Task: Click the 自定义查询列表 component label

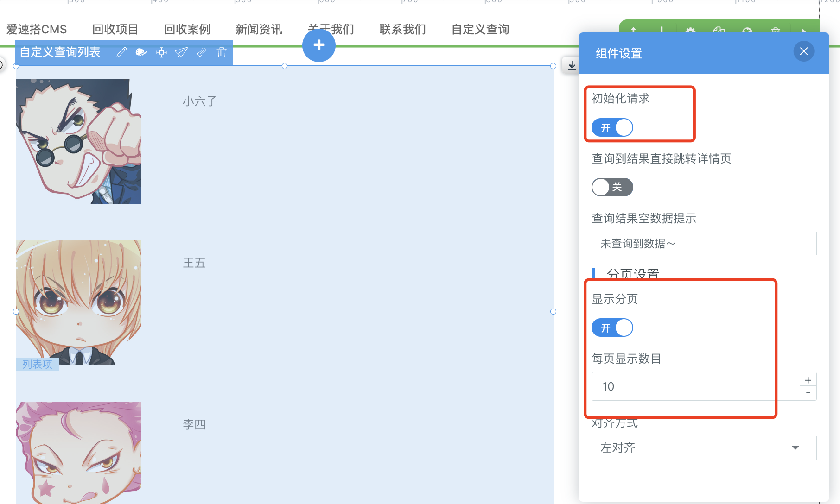Action: pyautogui.click(x=60, y=52)
